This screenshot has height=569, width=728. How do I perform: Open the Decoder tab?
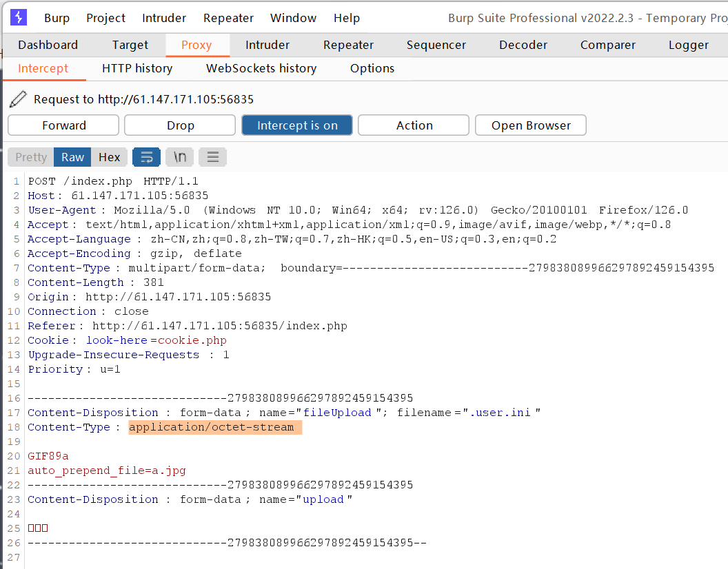[523, 45]
